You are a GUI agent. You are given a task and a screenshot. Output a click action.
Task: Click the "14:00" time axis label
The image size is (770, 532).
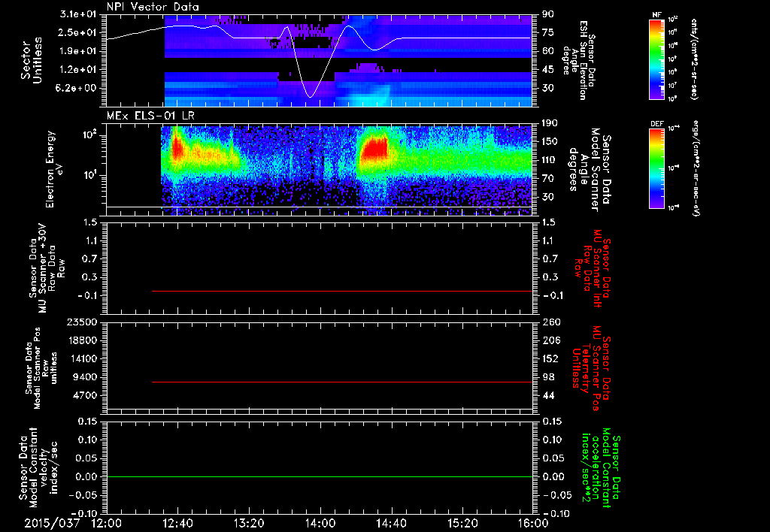coord(320,523)
